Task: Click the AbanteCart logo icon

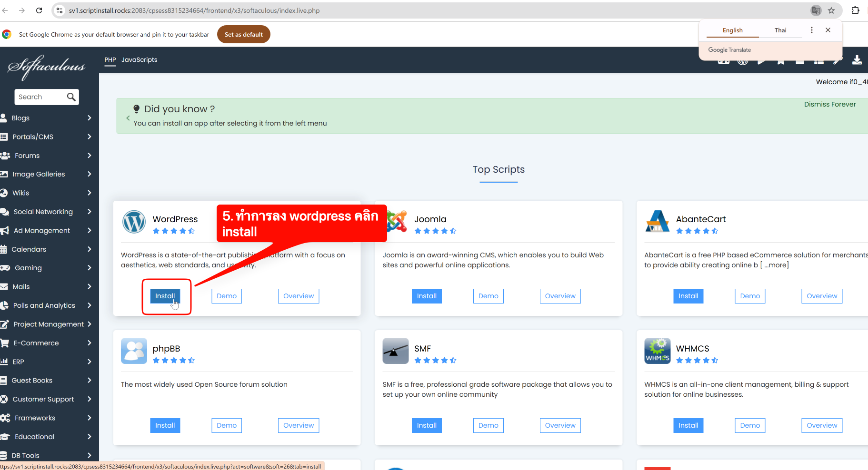Action: [x=657, y=222]
